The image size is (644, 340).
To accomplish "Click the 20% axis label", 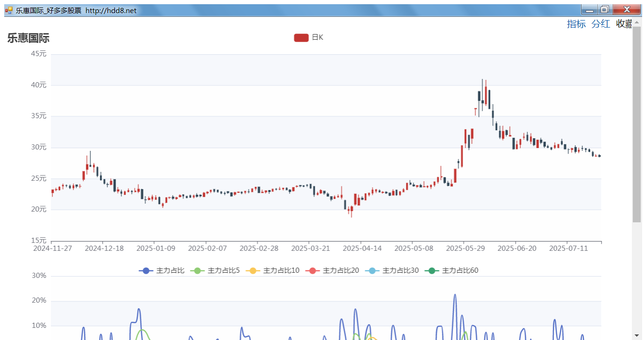I will pos(39,300).
